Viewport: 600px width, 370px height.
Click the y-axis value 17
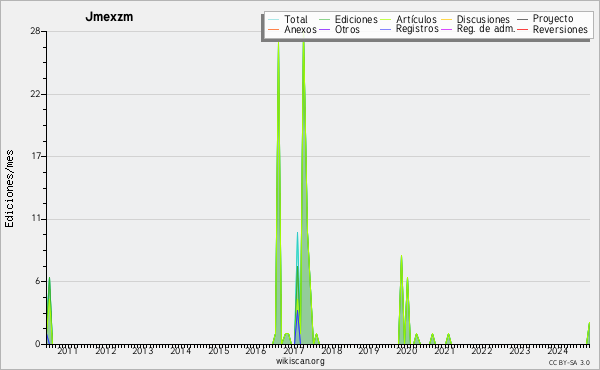click(36, 156)
